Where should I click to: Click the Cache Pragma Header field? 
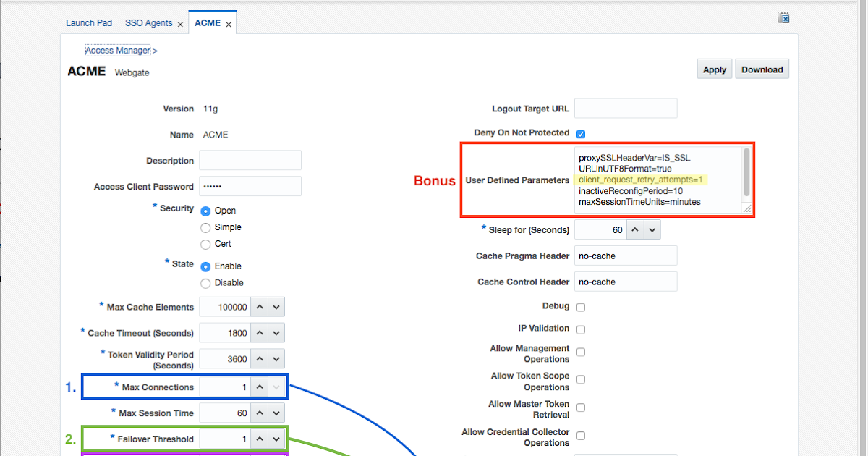tap(626, 256)
